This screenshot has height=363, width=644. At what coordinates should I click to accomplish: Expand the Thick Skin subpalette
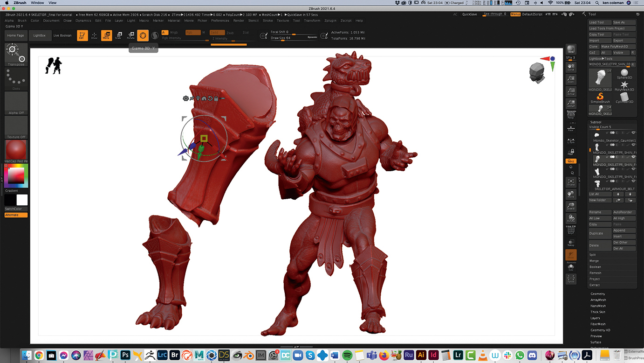click(598, 312)
